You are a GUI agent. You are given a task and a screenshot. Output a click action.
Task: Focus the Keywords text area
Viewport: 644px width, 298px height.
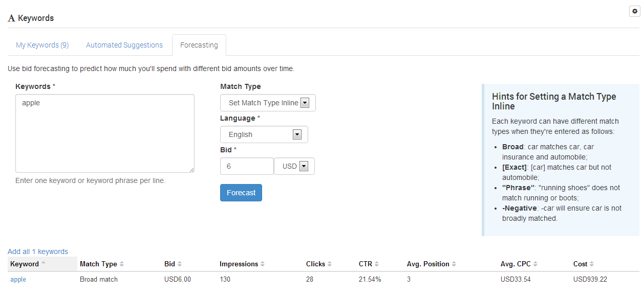pyautogui.click(x=105, y=133)
